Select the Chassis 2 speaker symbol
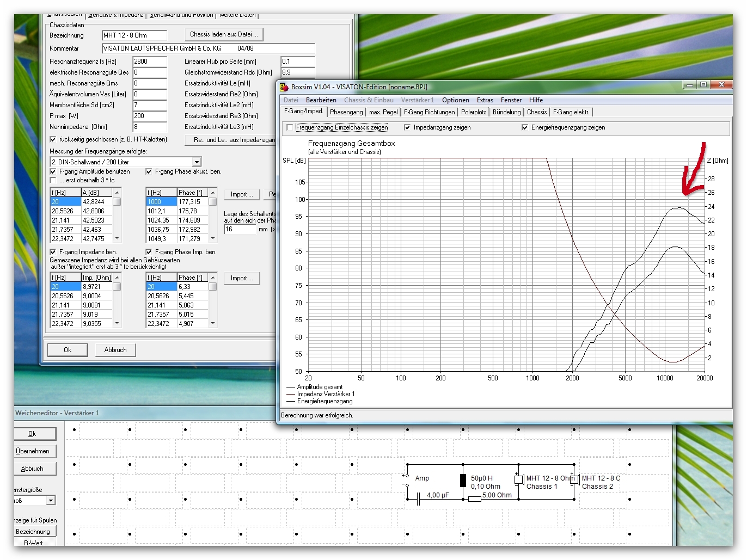The height and width of the screenshot is (560, 747). (574, 479)
